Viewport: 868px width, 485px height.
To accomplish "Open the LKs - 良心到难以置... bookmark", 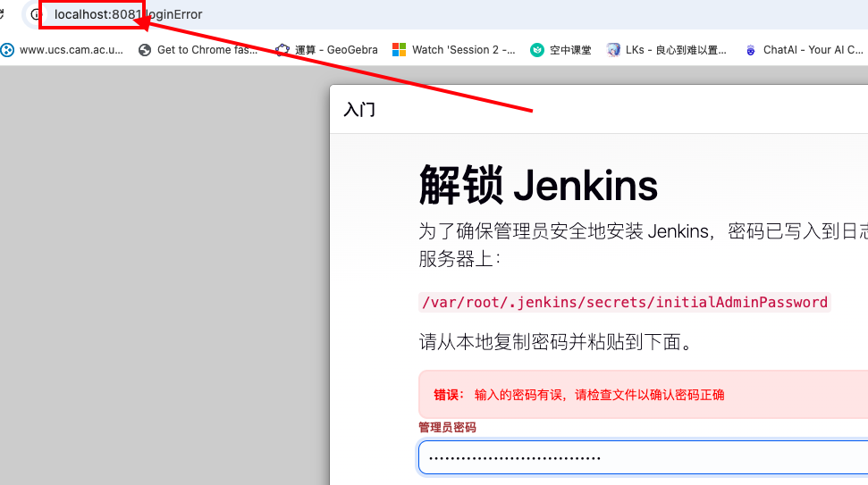I will (x=667, y=50).
